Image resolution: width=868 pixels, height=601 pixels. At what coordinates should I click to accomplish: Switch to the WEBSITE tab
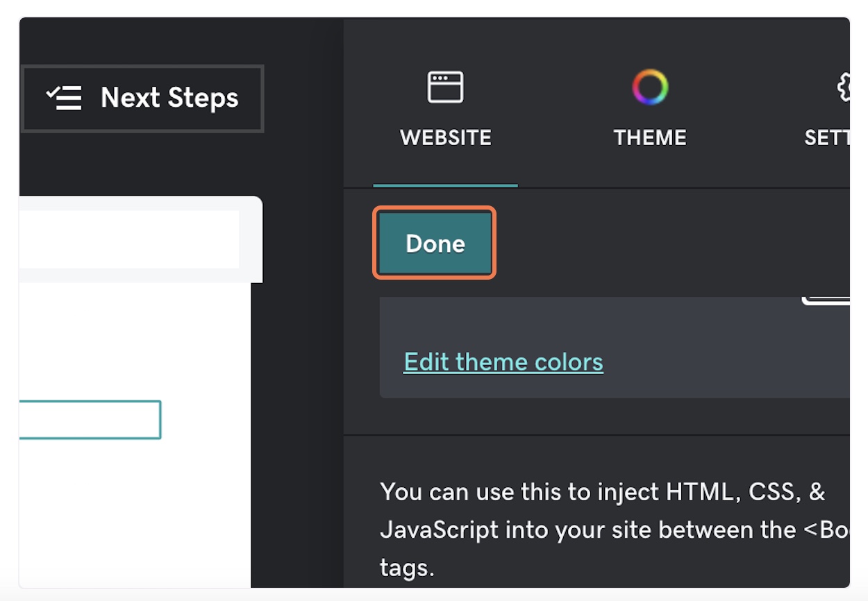445,137
